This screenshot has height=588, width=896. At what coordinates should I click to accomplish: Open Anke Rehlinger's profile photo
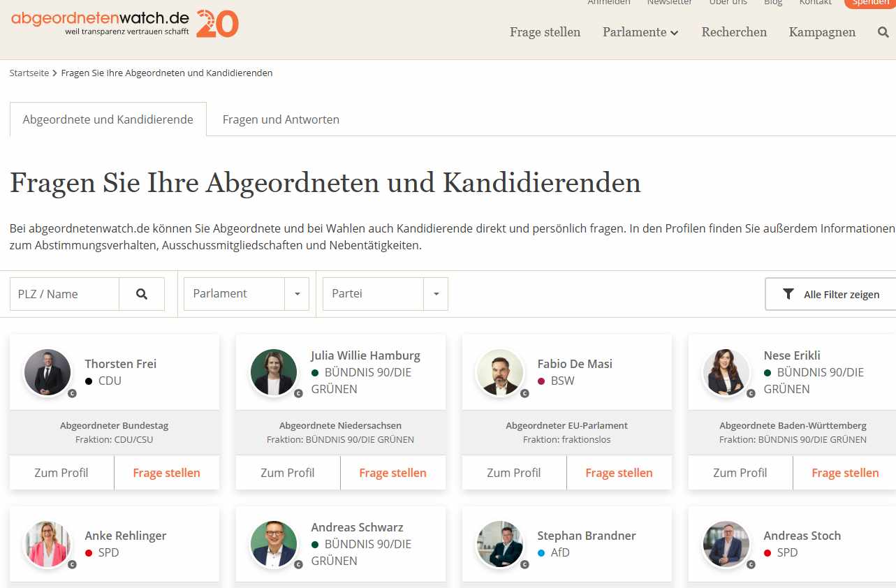pyautogui.click(x=47, y=544)
